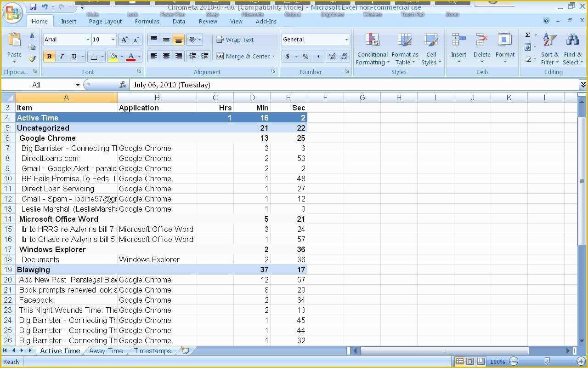Open Font dialog launcher
This screenshot has width=588, height=368.
[x=140, y=72]
